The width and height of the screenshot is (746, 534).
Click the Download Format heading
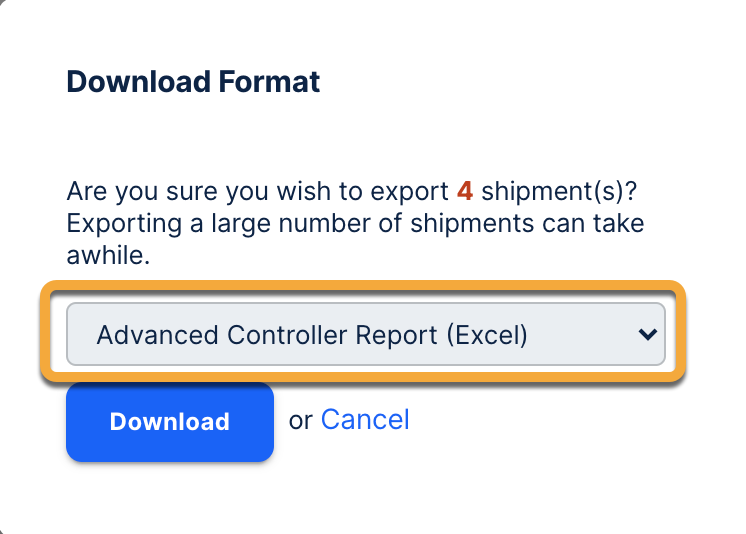click(x=193, y=81)
